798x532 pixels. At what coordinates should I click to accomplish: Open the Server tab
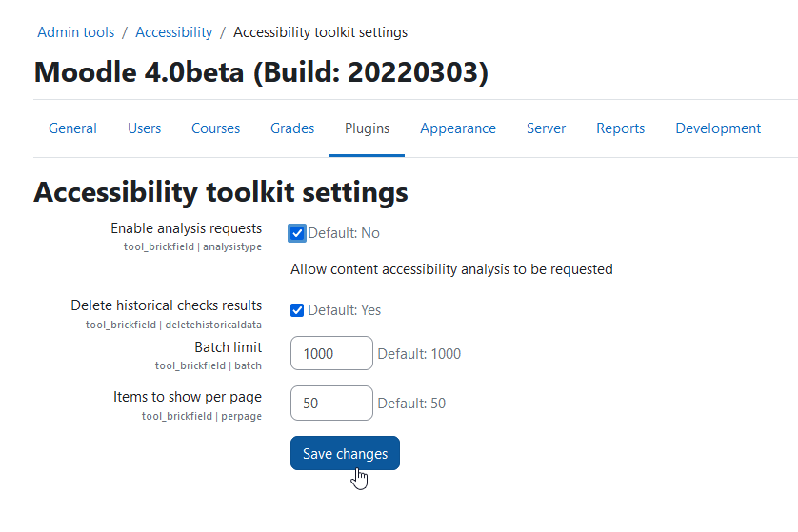546,128
